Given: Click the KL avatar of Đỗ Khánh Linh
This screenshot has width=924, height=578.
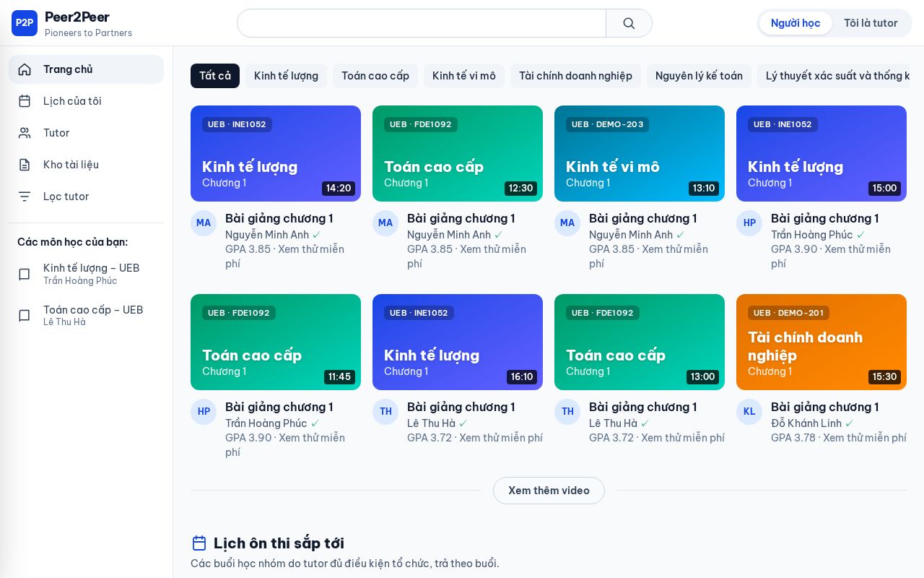Looking at the screenshot, I should [x=749, y=412].
